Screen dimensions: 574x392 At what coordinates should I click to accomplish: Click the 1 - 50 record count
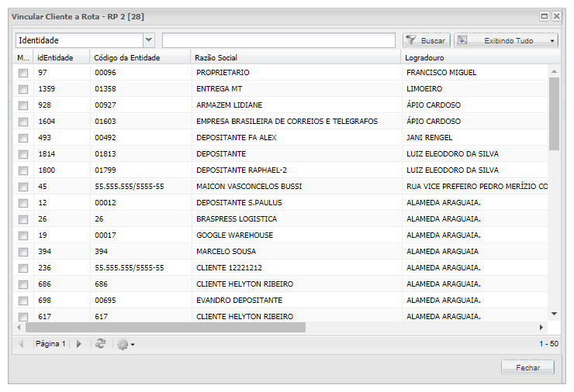548,344
